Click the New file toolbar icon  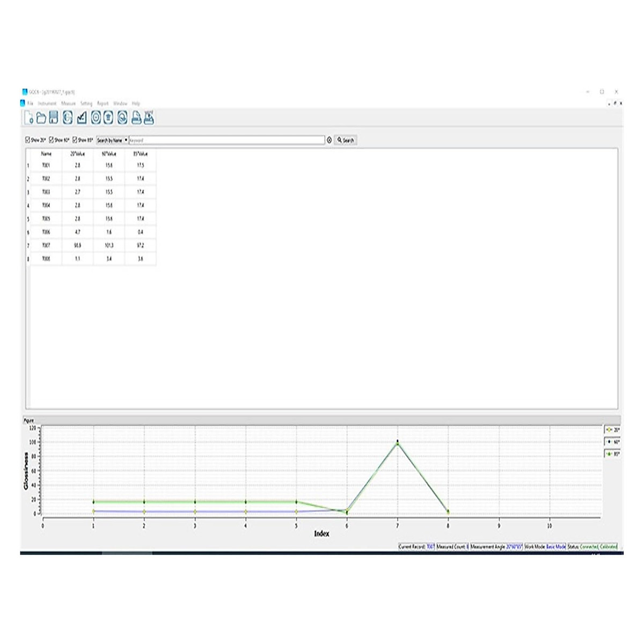[x=29, y=118]
